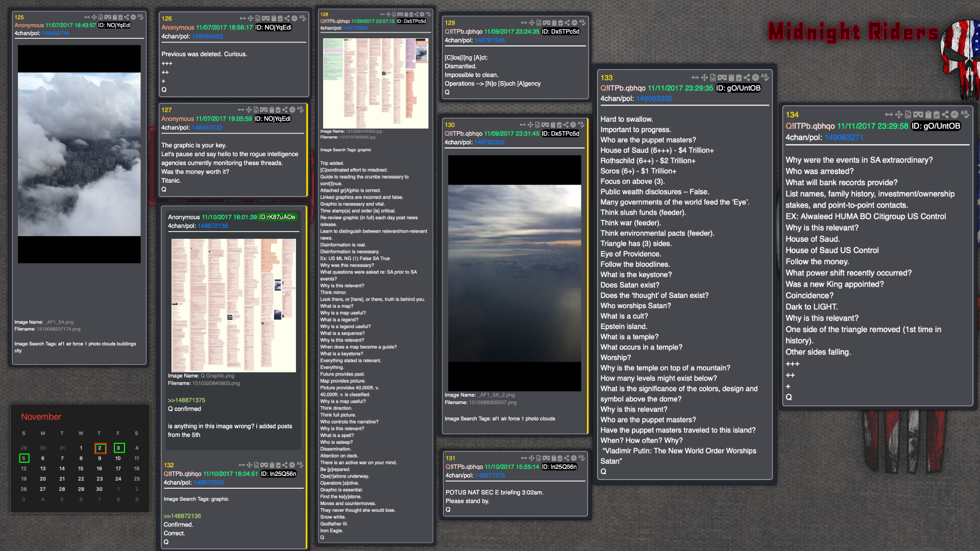980x551 pixels.
Task: Click clipboard icon on post 126
Action: click(274, 18)
